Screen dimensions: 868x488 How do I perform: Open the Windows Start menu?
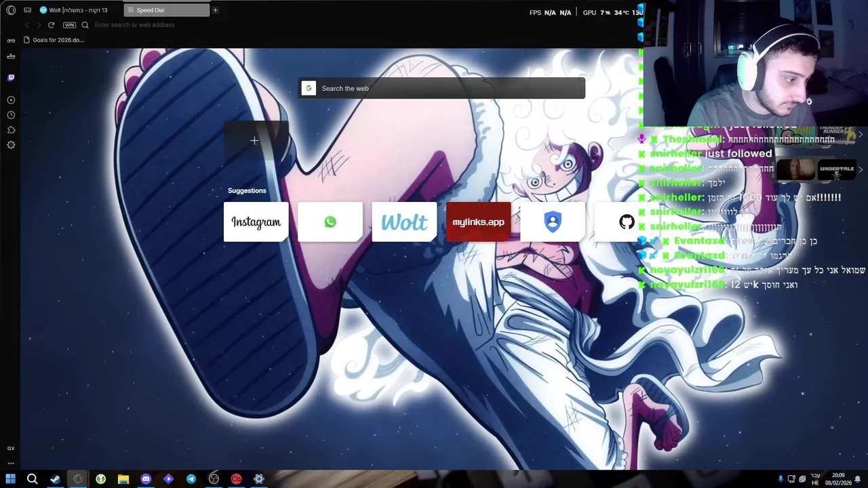coord(10,479)
